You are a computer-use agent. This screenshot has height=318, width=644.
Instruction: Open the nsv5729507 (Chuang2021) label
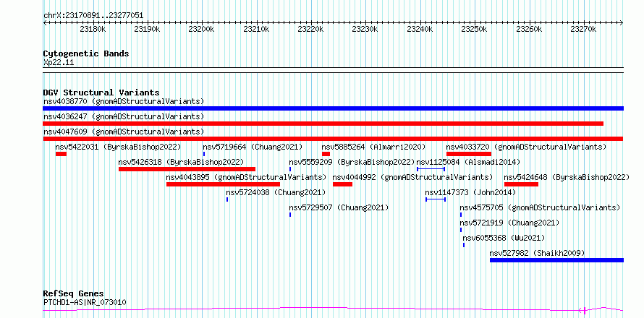[x=339, y=207]
